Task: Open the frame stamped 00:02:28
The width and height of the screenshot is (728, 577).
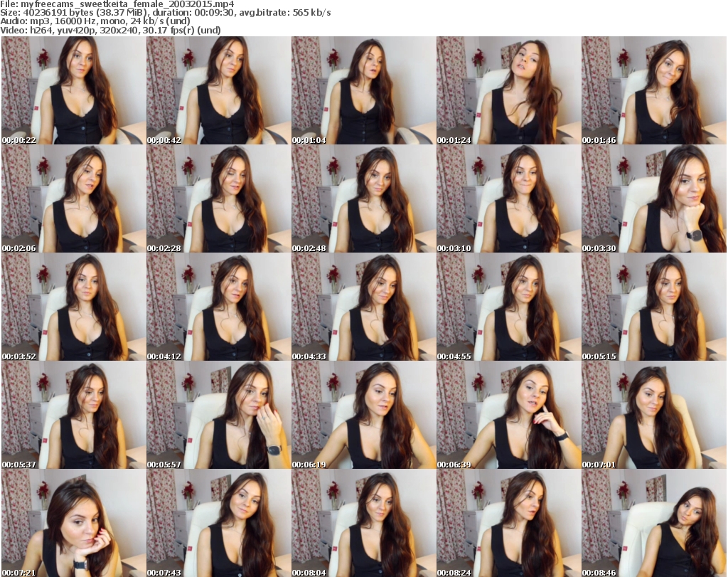Action: click(219, 198)
